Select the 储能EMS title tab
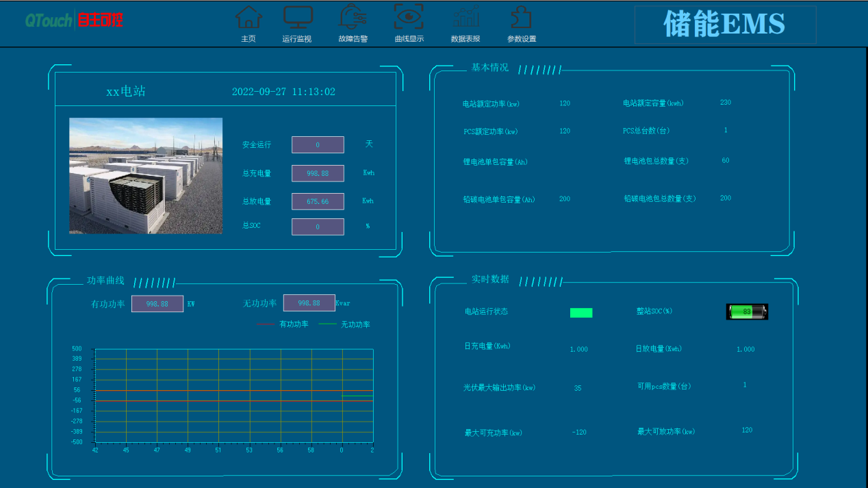Viewport: 868px width, 488px height. click(x=725, y=25)
